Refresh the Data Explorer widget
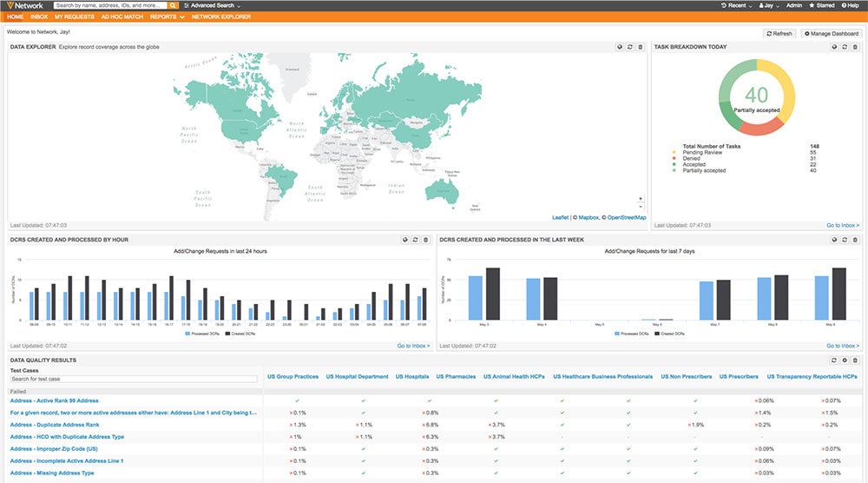 pyautogui.click(x=629, y=47)
